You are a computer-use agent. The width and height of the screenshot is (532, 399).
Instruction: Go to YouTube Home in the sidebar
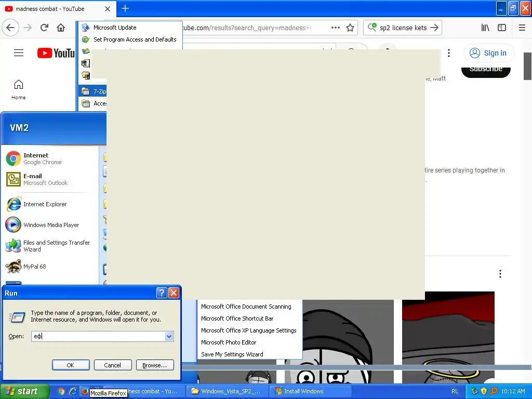coord(18,89)
